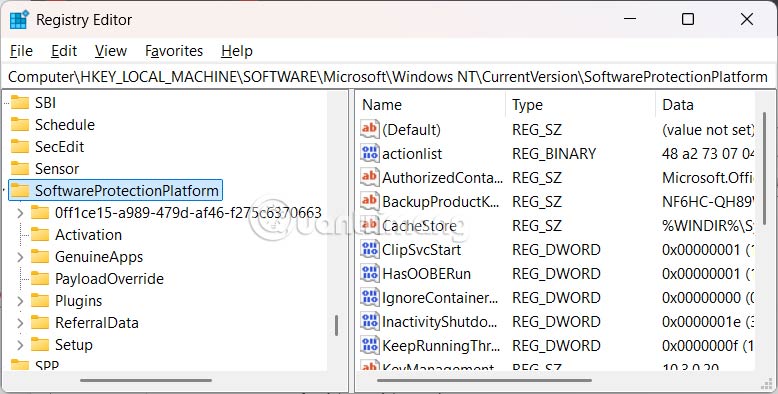Screen dimensions: 778x394
Task: Click the Schedule folder icon
Action: pyautogui.click(x=20, y=125)
